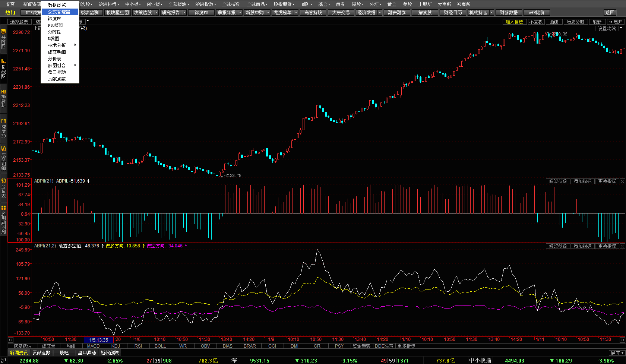
Task: Click 中小板指 value 4494.03 in status bar
Action: (x=515, y=361)
